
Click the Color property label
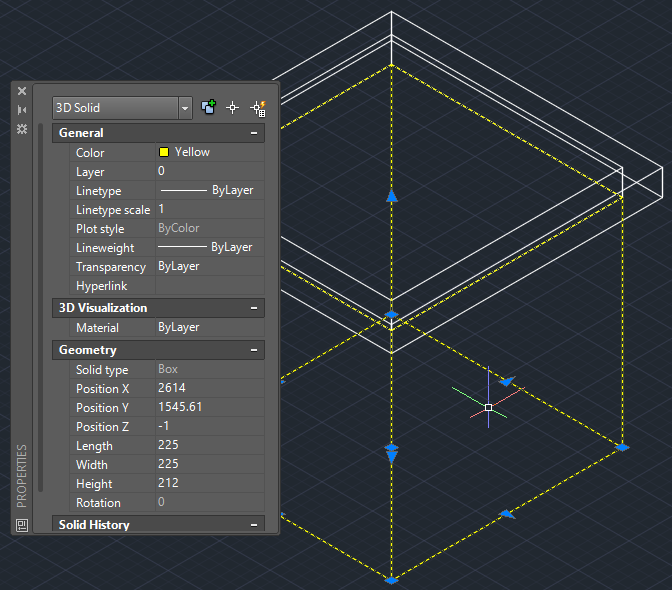[x=90, y=153]
